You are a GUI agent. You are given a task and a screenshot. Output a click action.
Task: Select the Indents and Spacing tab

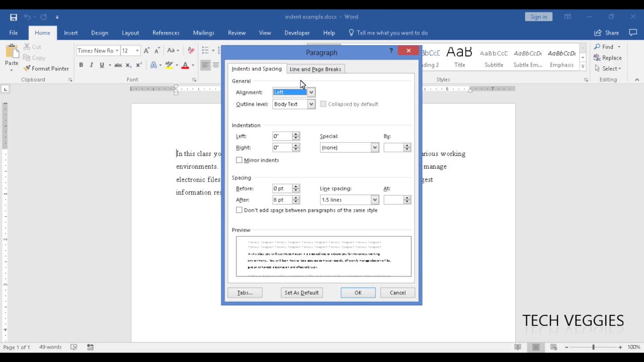click(257, 68)
